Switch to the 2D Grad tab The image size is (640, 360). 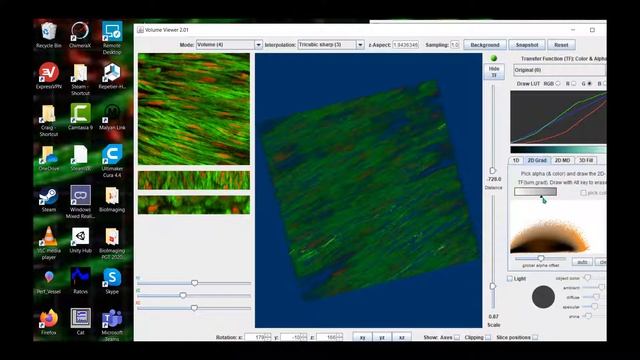tap(537, 160)
